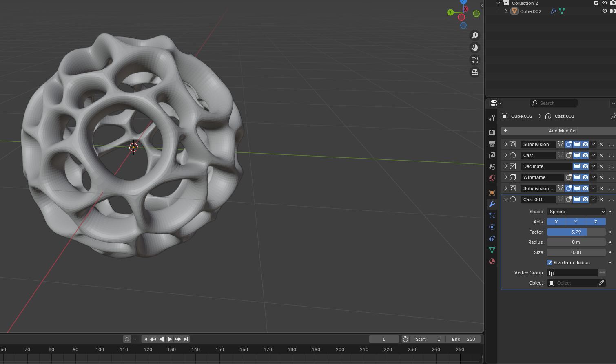
Task: Click the Factor slider showing 3.79
Action: (576, 232)
